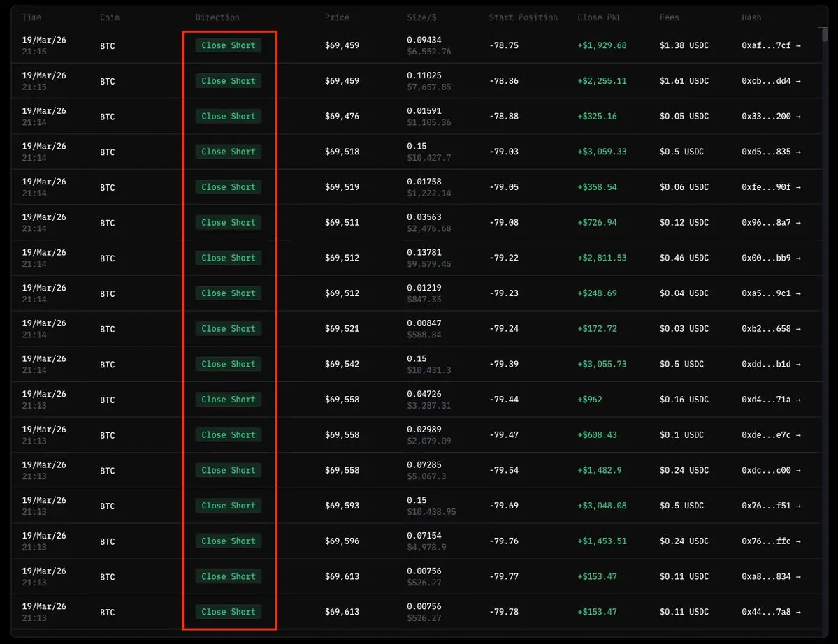Click the arrow icon beside hash 0xfe...90f

[798, 187]
